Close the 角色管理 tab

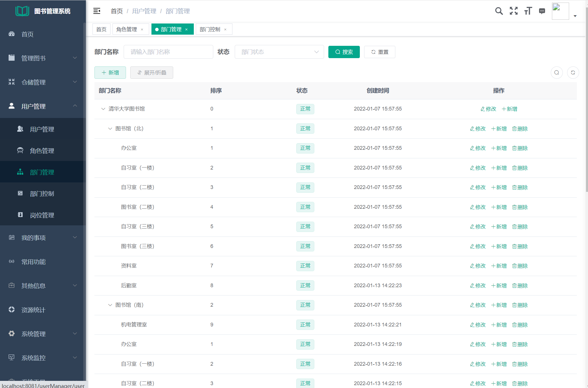[x=142, y=29]
